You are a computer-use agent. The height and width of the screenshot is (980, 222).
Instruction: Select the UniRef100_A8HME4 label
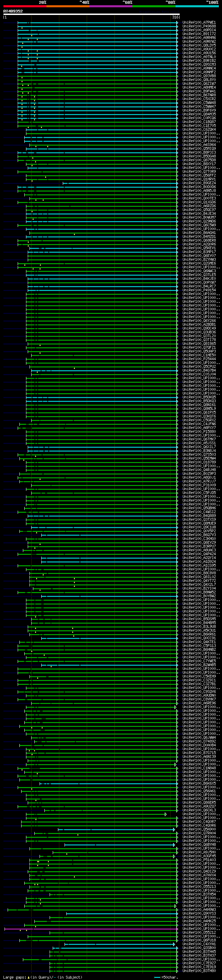[x=199, y=88]
